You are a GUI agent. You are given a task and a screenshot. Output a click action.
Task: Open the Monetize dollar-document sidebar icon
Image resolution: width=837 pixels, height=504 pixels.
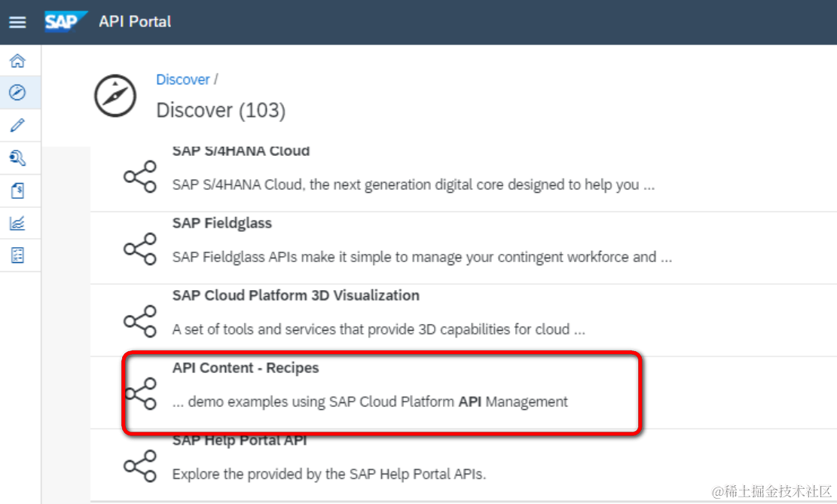(x=17, y=191)
